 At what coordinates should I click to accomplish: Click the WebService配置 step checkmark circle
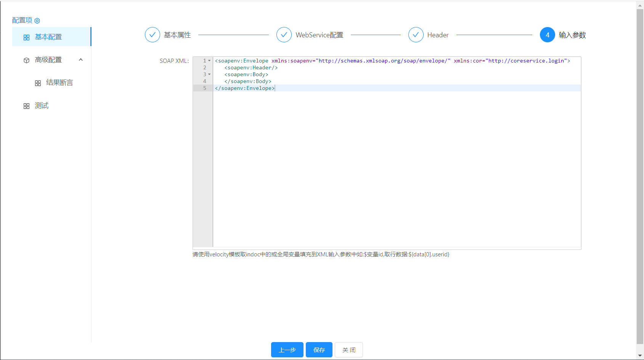coord(284,35)
